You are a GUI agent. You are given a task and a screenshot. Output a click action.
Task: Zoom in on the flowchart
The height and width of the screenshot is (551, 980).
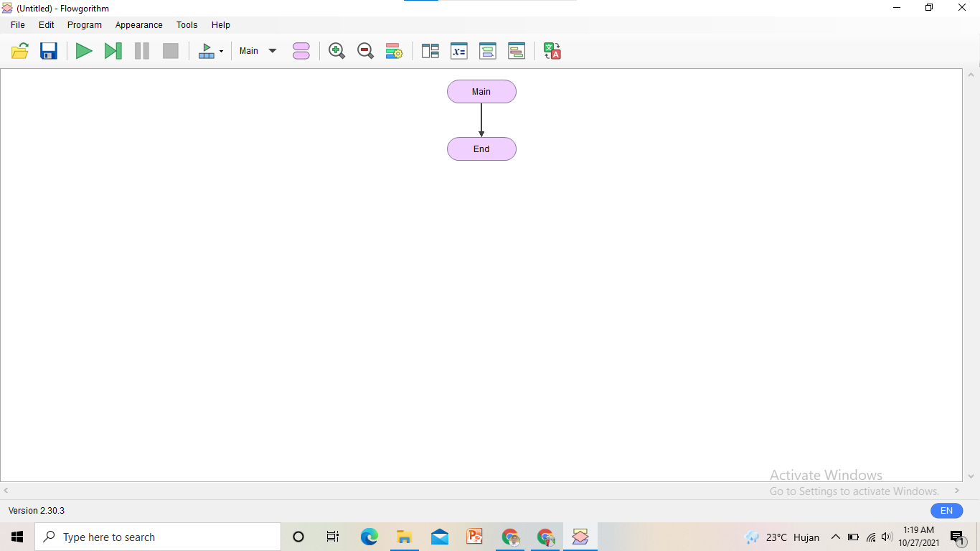click(336, 50)
